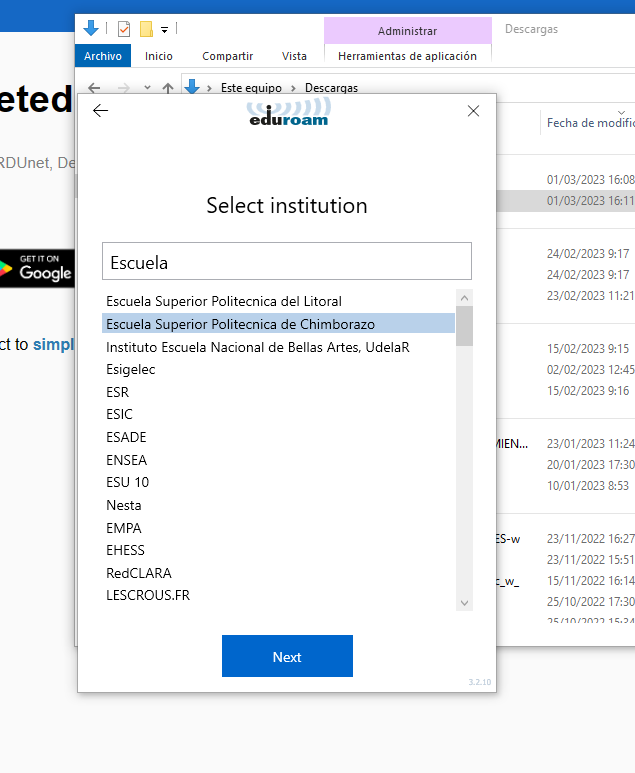The image size is (635, 773).
Task: Select Escuela Superior Politecnica del Litoral
Action: 279,301
